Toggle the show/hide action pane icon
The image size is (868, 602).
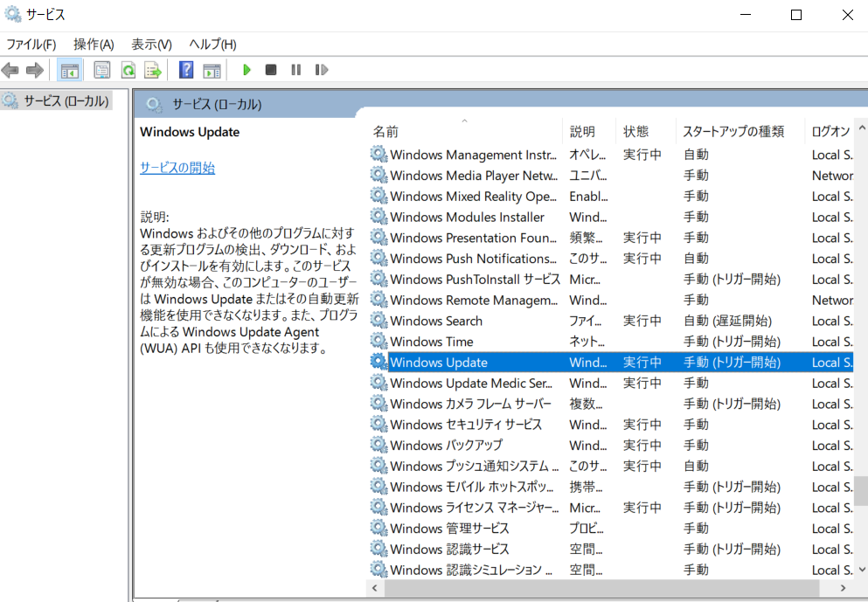pyautogui.click(x=212, y=70)
